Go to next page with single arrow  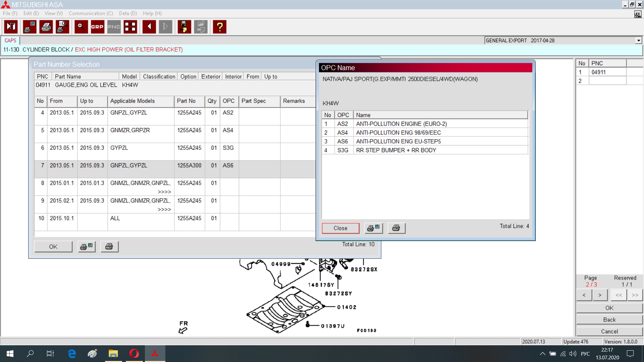600,295
